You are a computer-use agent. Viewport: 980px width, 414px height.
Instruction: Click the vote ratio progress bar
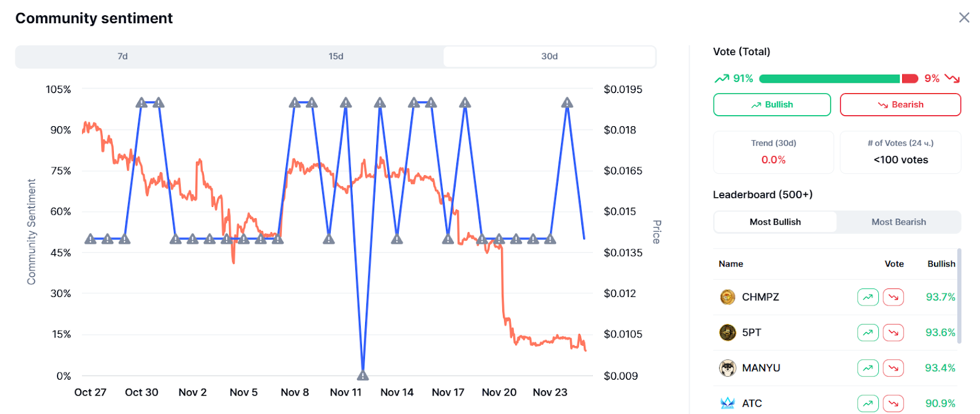click(838, 78)
